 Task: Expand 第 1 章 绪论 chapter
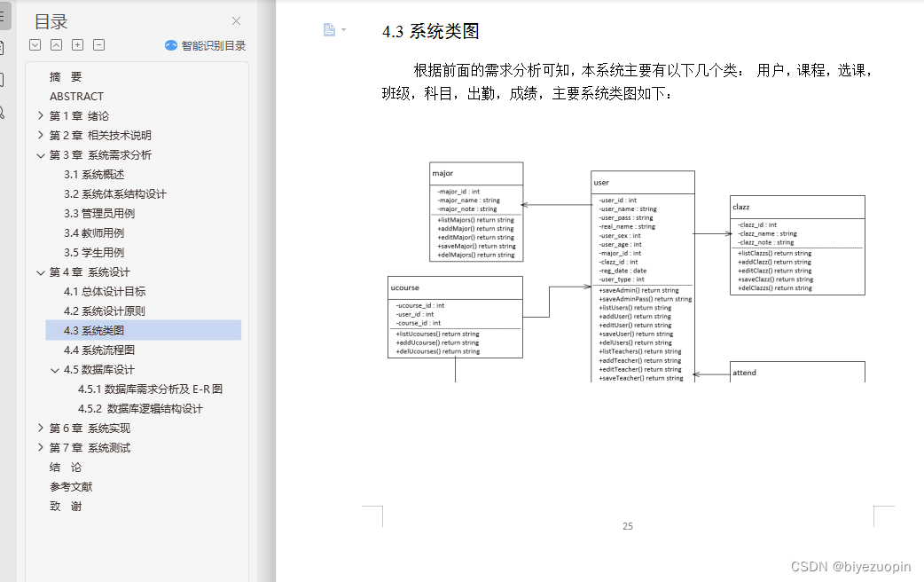tap(40, 115)
